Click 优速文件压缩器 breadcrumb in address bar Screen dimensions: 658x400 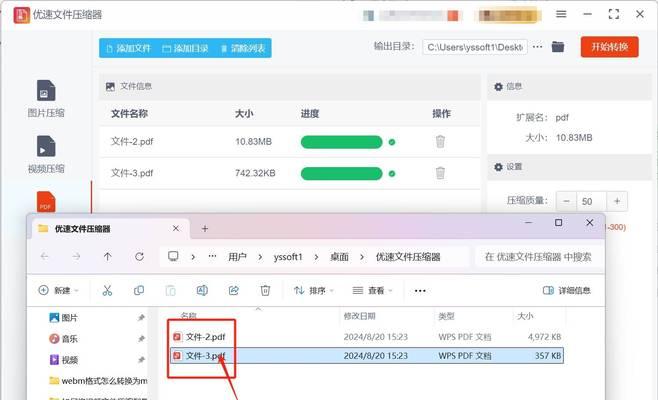pos(408,257)
